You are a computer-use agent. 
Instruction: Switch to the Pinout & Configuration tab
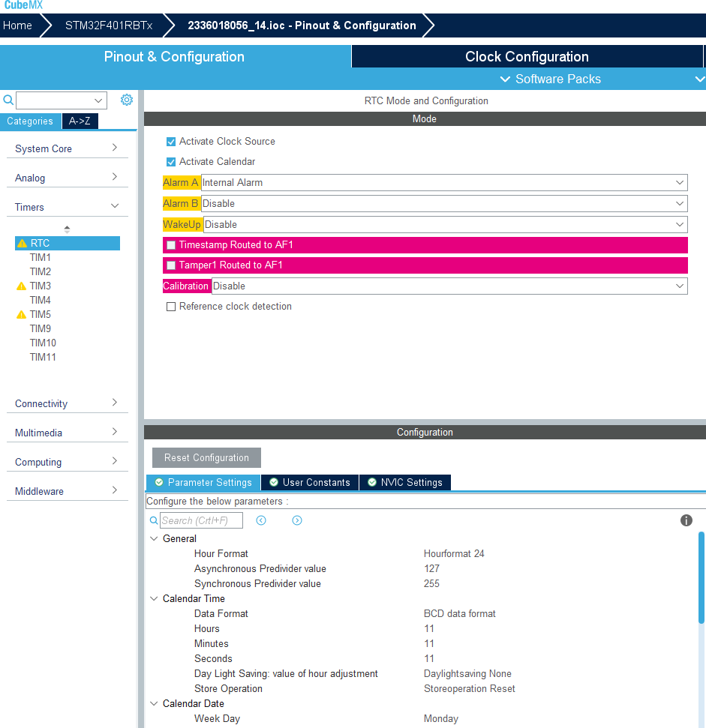[175, 57]
